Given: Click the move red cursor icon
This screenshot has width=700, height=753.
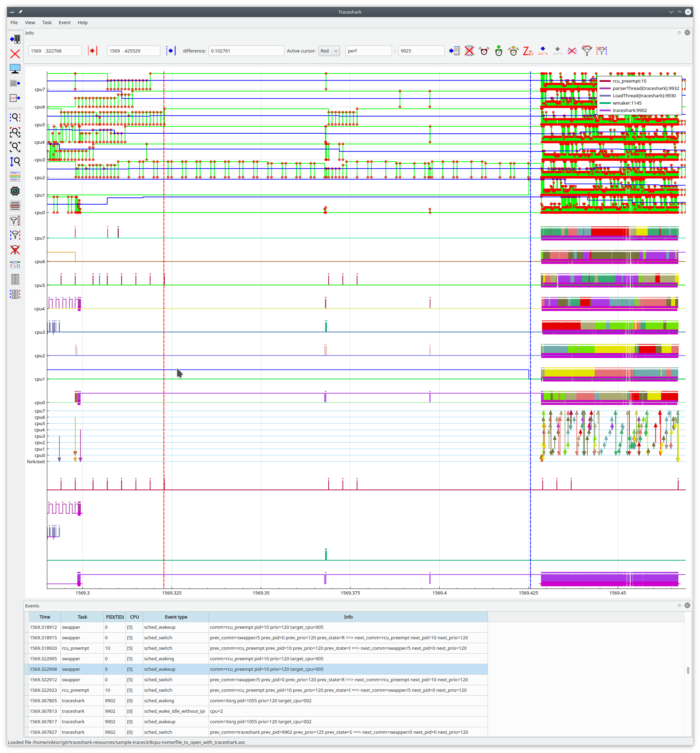Looking at the screenshot, I should point(92,51).
